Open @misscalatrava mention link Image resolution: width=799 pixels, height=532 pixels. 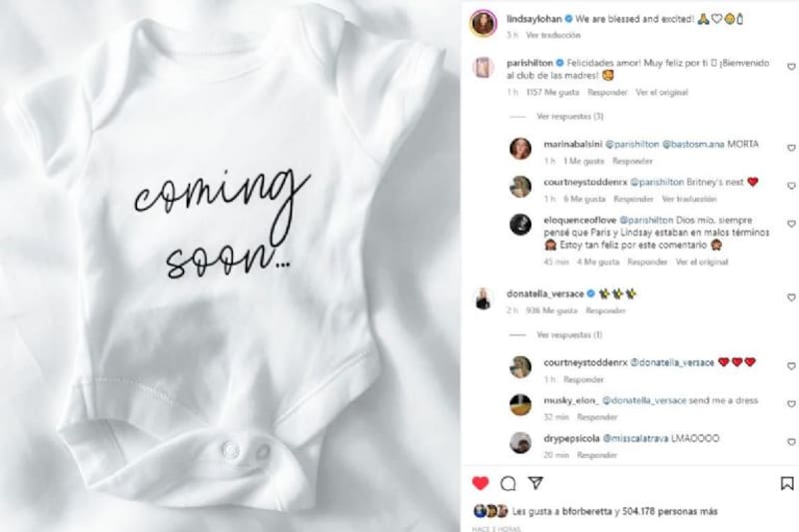(x=635, y=438)
